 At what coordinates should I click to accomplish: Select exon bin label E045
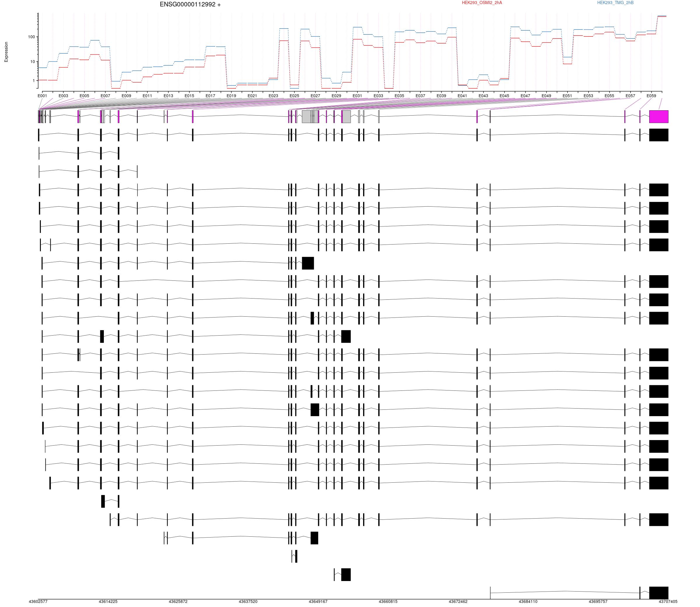[504, 96]
